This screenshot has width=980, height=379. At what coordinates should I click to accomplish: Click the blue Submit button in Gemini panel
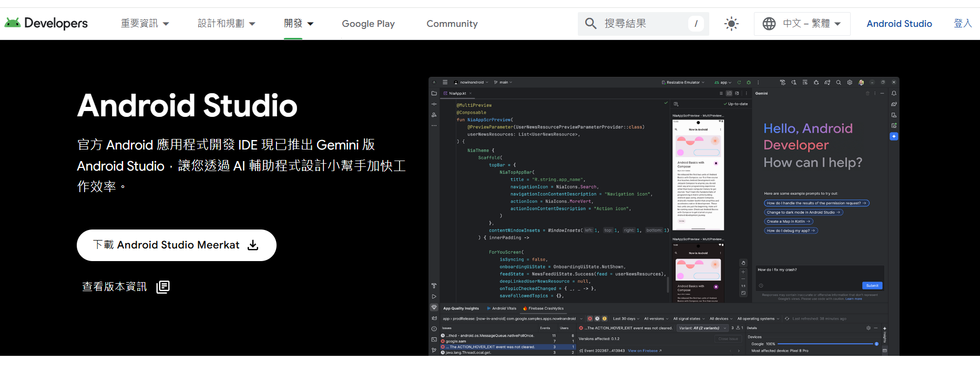872,286
